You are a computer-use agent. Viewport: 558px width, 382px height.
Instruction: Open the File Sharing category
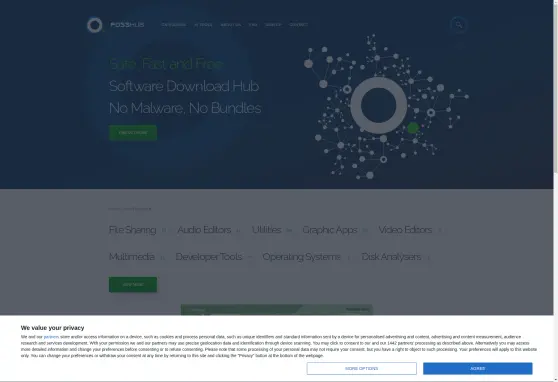132,230
